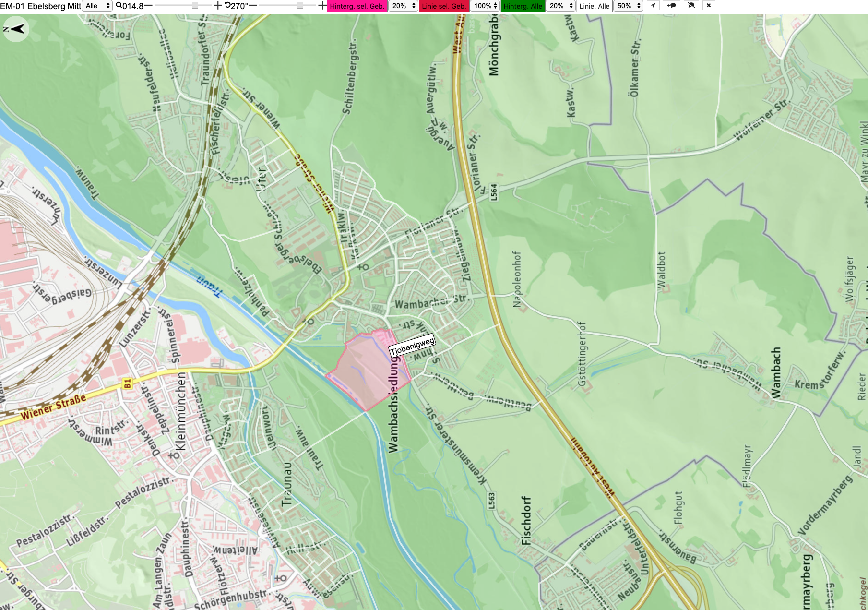Click the zoom minus icon
Image resolution: width=868 pixels, height=610 pixels.
click(x=148, y=6)
